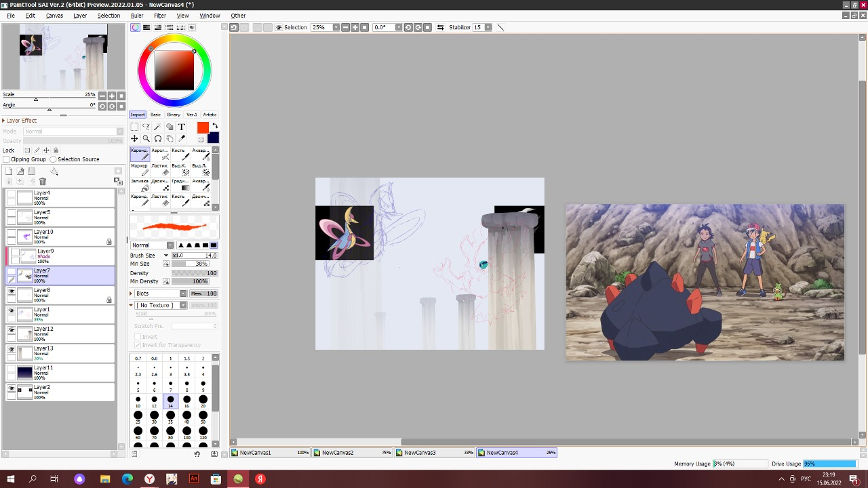868x488 pixels.
Task: Select the Move tool
Action: [134, 138]
